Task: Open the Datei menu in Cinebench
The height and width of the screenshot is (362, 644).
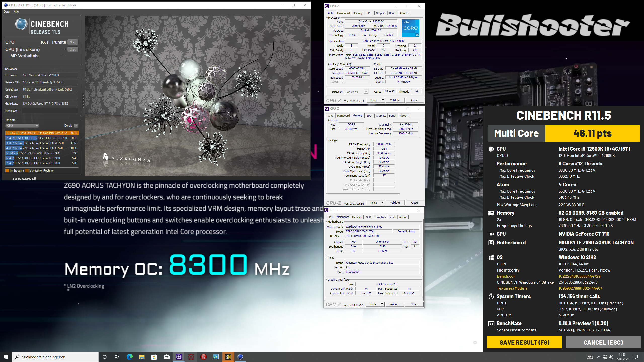Action: pos(7,12)
